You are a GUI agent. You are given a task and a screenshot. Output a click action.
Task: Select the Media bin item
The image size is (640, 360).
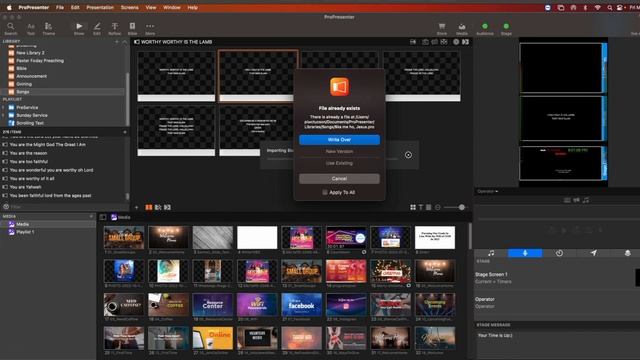[x=48, y=224]
